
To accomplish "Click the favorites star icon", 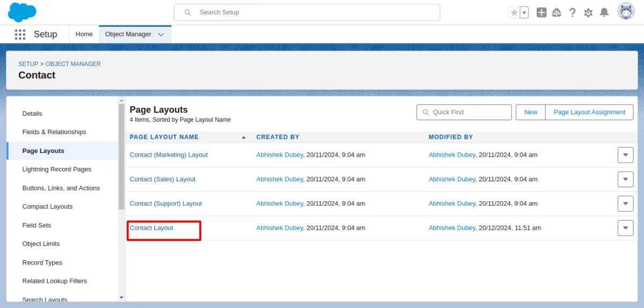I will point(514,12).
